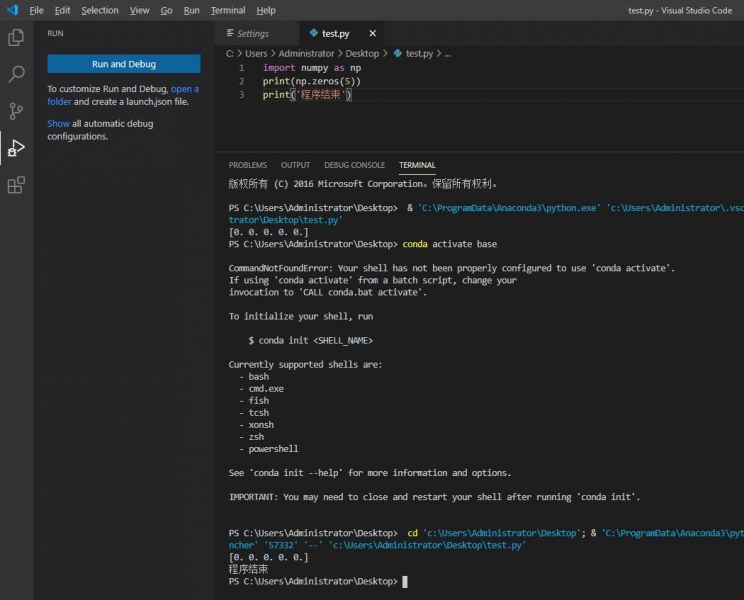Click the Python file icon in breadcrumb
Image resolution: width=744 pixels, height=600 pixels.
click(x=398, y=53)
